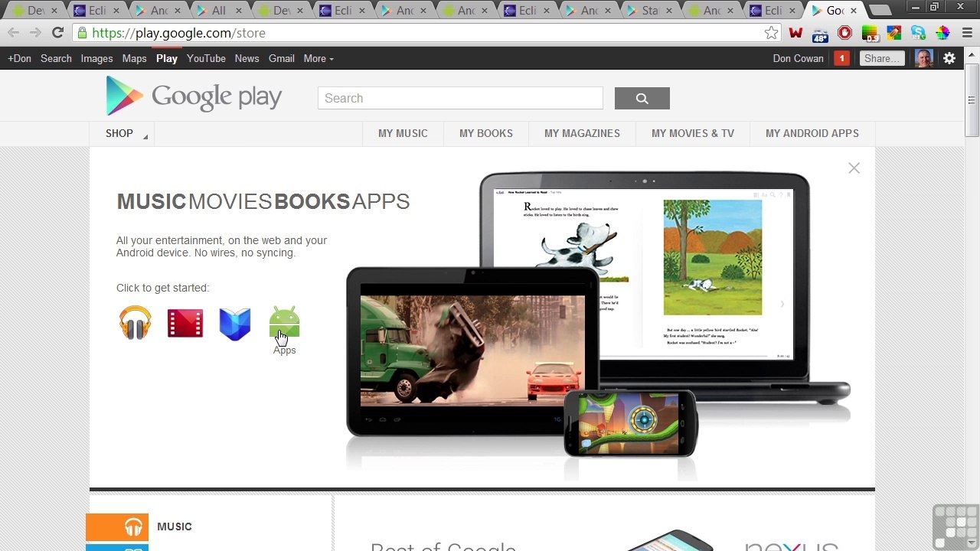Open MY MAGAZINES tab
The height and width of the screenshot is (551, 980).
(582, 133)
